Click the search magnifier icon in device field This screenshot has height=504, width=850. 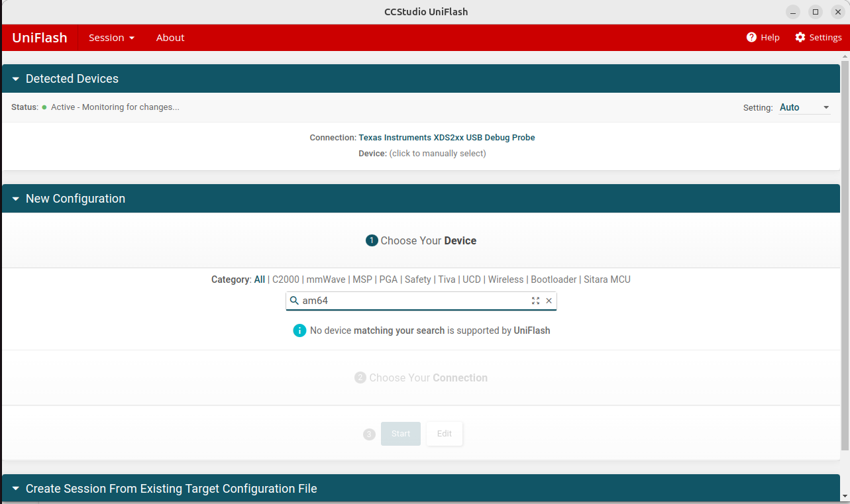coord(295,301)
